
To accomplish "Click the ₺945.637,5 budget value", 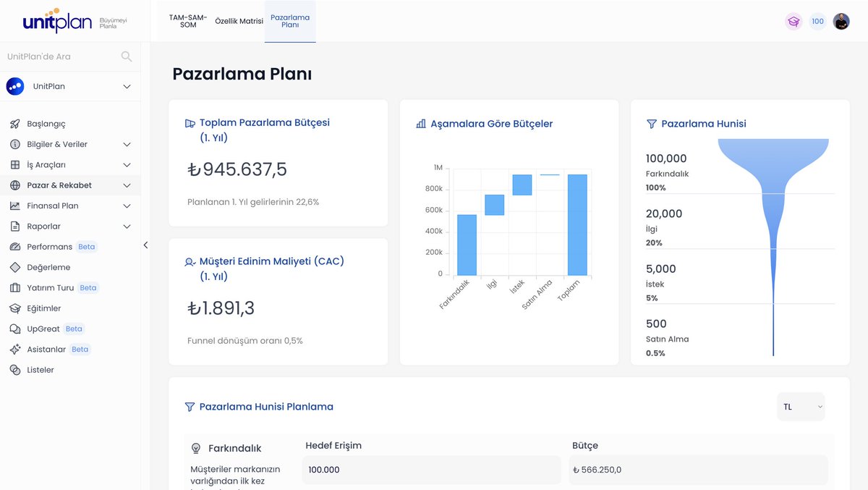I will pos(237,169).
